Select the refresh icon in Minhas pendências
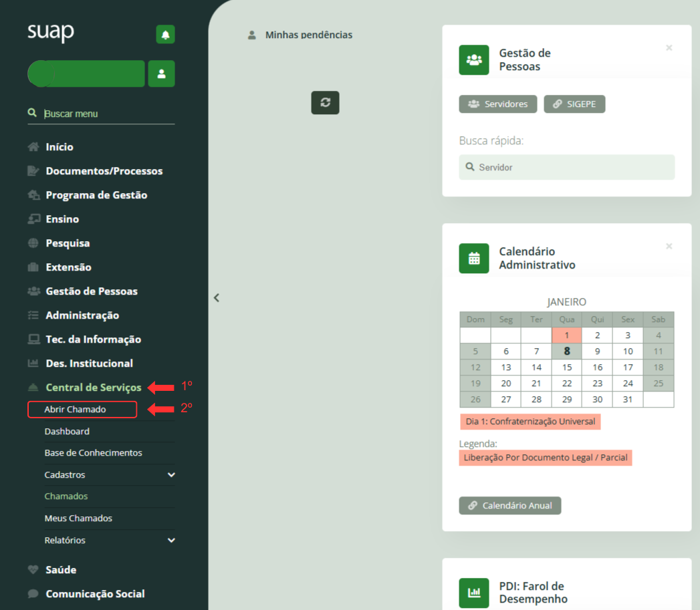 click(x=325, y=102)
